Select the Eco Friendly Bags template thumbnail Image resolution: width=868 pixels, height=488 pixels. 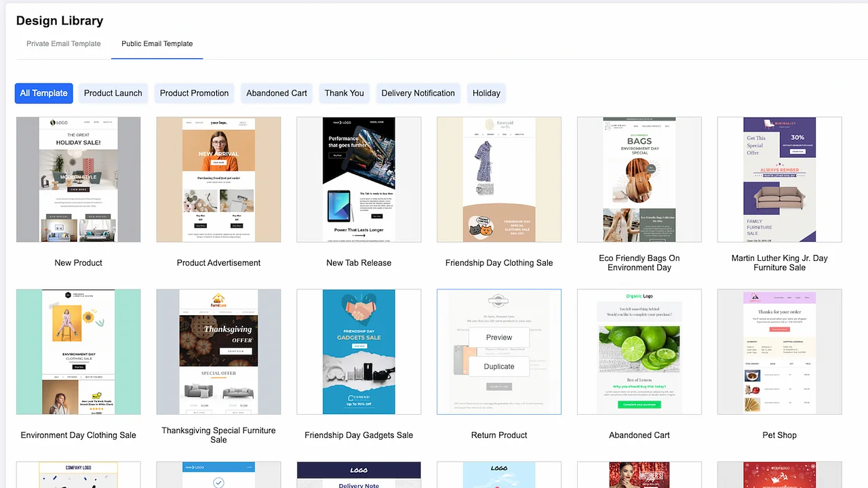click(639, 179)
